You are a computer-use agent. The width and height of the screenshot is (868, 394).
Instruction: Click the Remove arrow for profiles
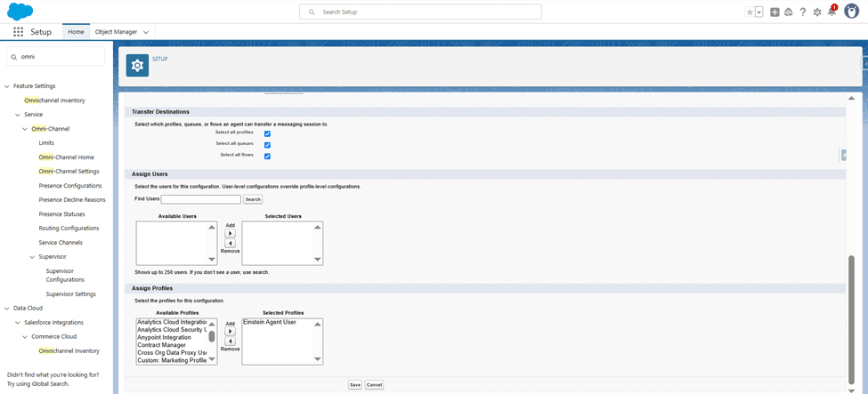click(x=231, y=342)
